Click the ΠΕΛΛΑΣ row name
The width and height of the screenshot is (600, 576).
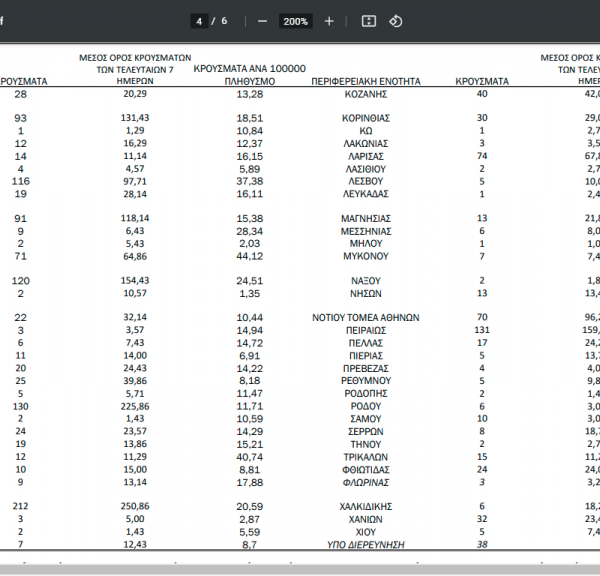pyautogui.click(x=366, y=343)
